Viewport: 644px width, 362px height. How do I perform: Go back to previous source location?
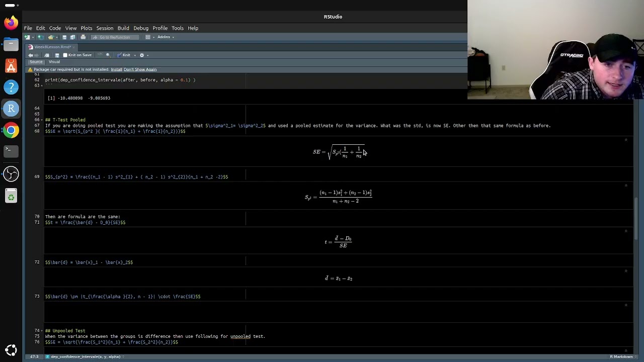point(31,55)
